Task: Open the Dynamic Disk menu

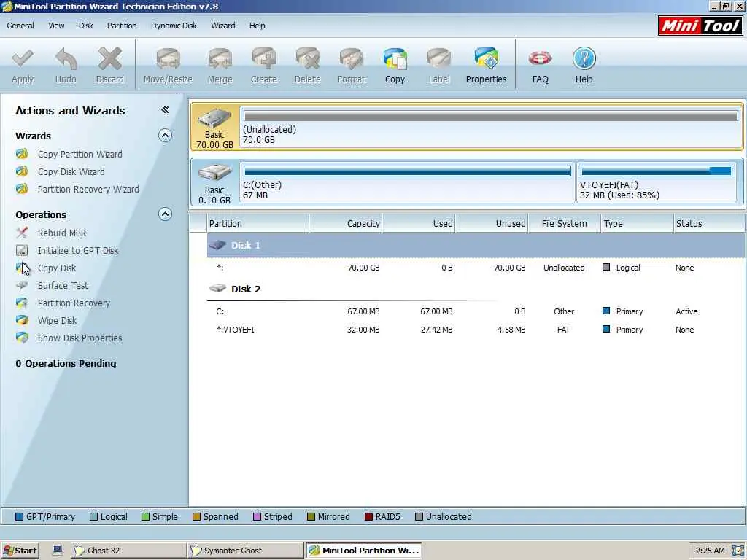Action: click(x=174, y=26)
